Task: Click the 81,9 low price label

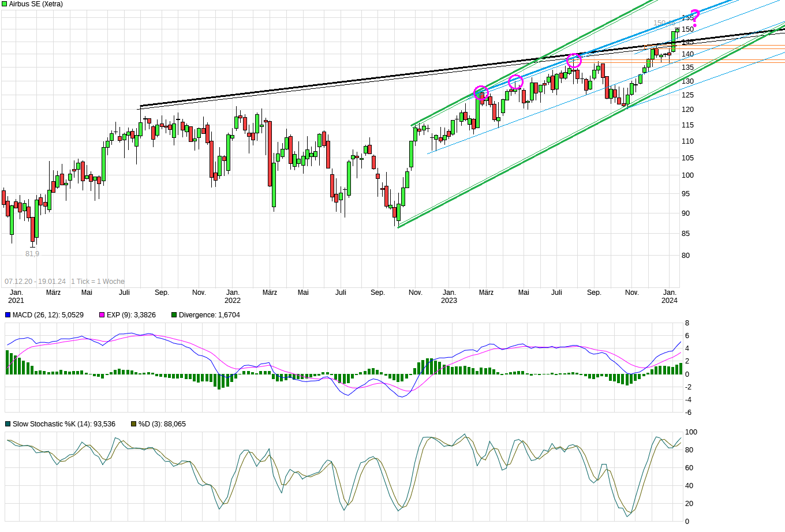Action: point(32,254)
